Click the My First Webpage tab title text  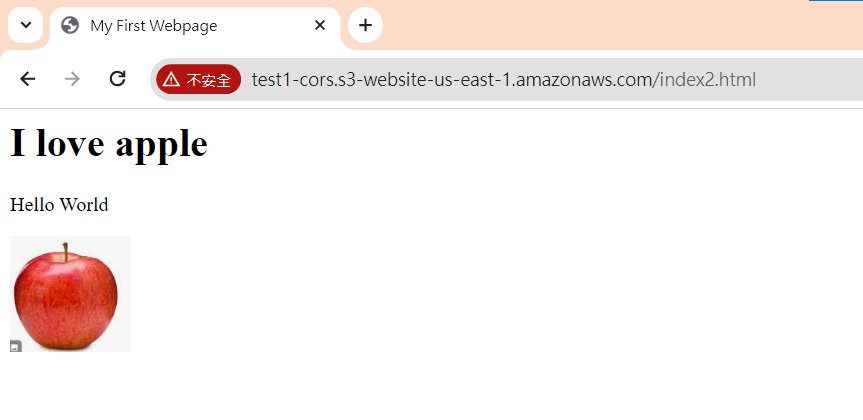click(154, 26)
